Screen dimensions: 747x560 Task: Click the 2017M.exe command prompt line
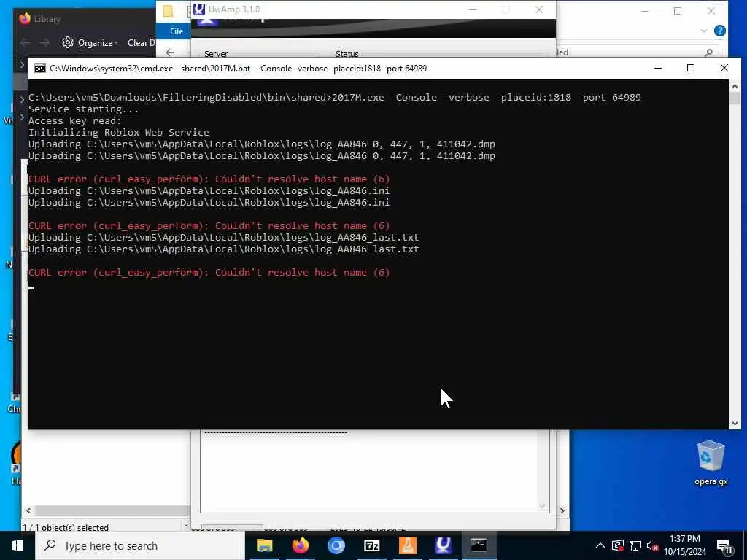tap(334, 97)
